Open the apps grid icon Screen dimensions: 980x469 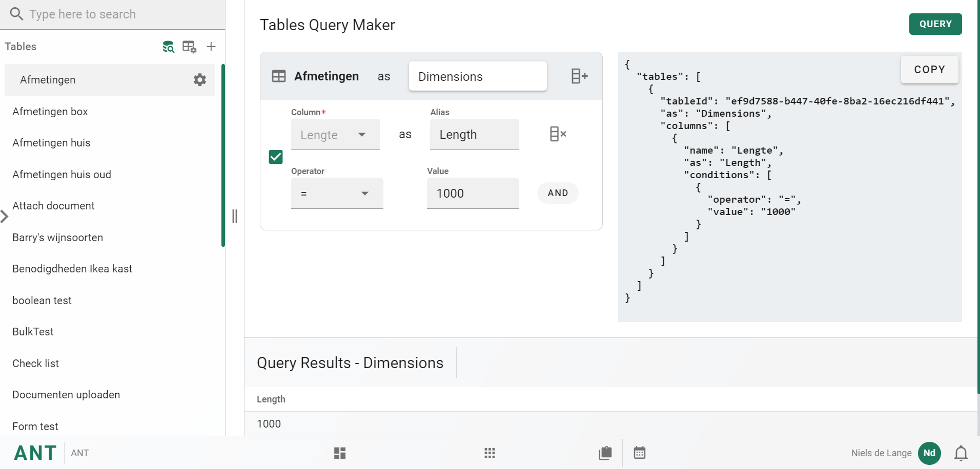pos(489,453)
